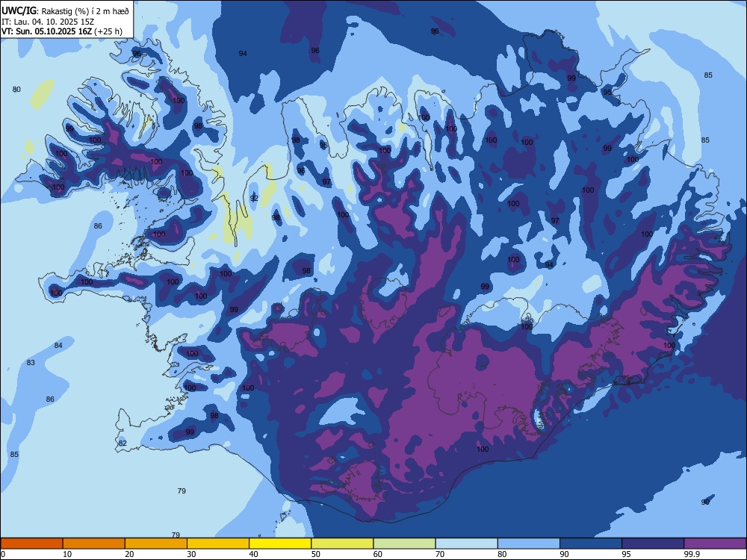Click the medium blue 90–95 legend block
Viewport: 747px width, 560px height.
(591, 544)
